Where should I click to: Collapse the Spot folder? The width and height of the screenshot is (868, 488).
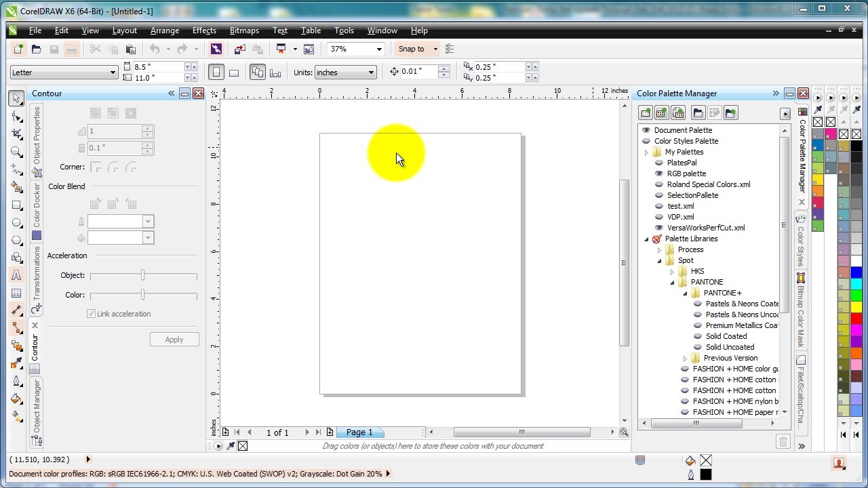tap(659, 260)
